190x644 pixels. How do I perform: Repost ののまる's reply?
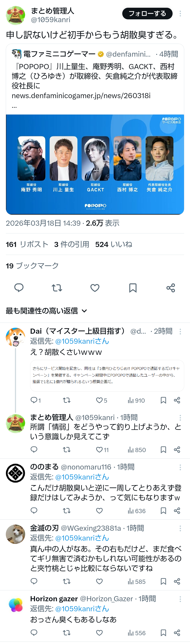66,510
